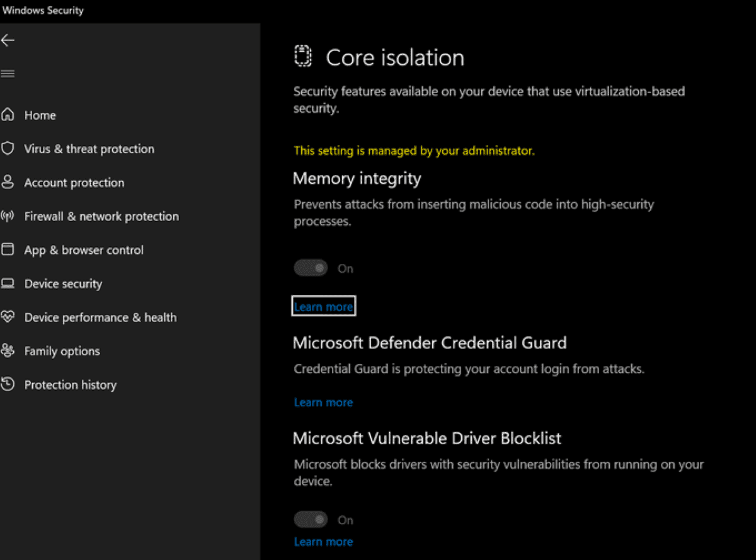Click the Firewall & network protection icon
The width and height of the screenshot is (756, 560).
pos(9,216)
